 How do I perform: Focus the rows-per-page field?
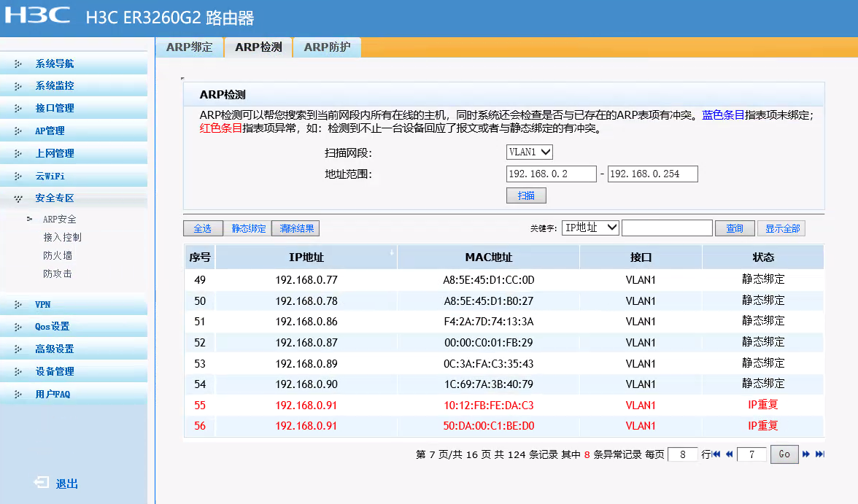(x=682, y=454)
